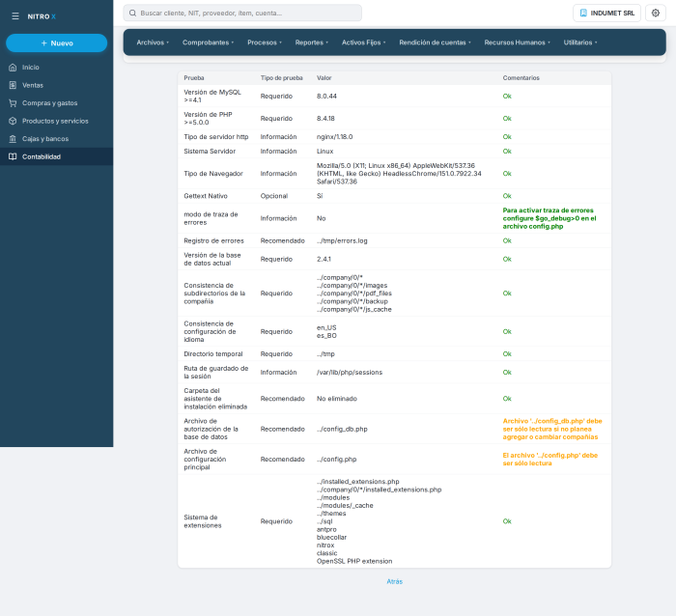Click the config_db.php read-only warning comment
This screenshot has width=676, height=616.
(x=552, y=430)
